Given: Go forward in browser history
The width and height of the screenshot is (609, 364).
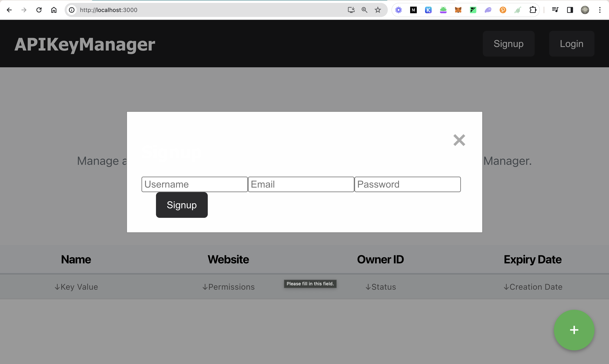Looking at the screenshot, I should pyautogui.click(x=24, y=10).
